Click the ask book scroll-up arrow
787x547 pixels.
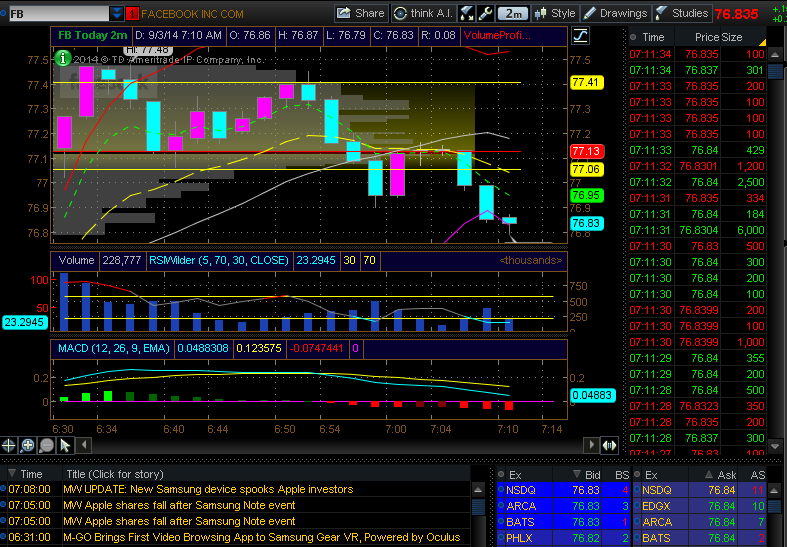774,490
